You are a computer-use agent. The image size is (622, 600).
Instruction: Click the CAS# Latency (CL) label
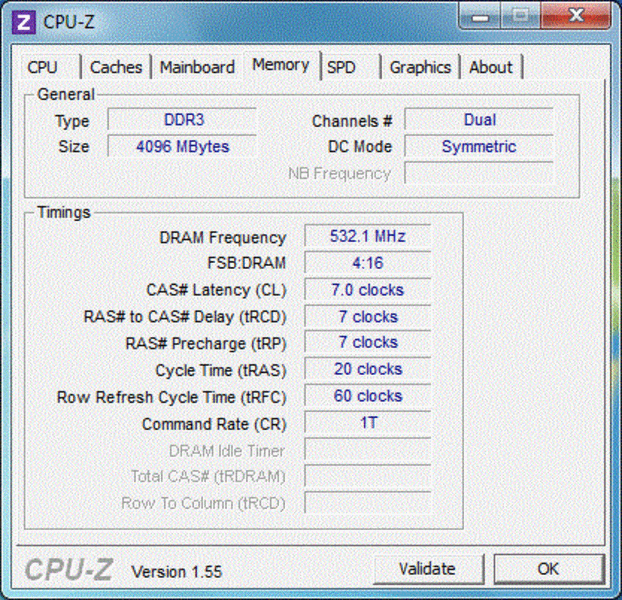[216, 290]
